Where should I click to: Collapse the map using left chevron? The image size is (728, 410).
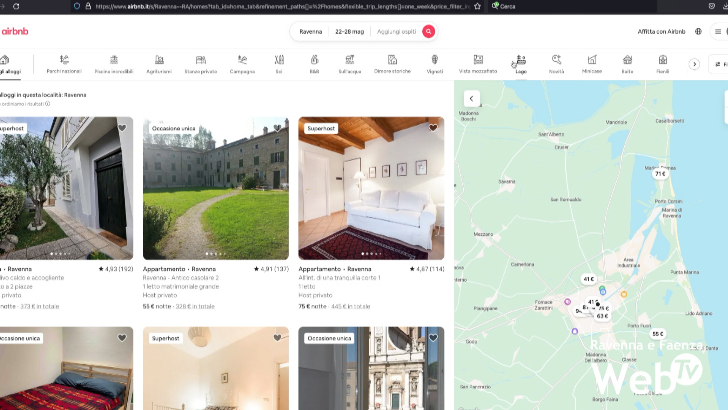[x=471, y=98]
